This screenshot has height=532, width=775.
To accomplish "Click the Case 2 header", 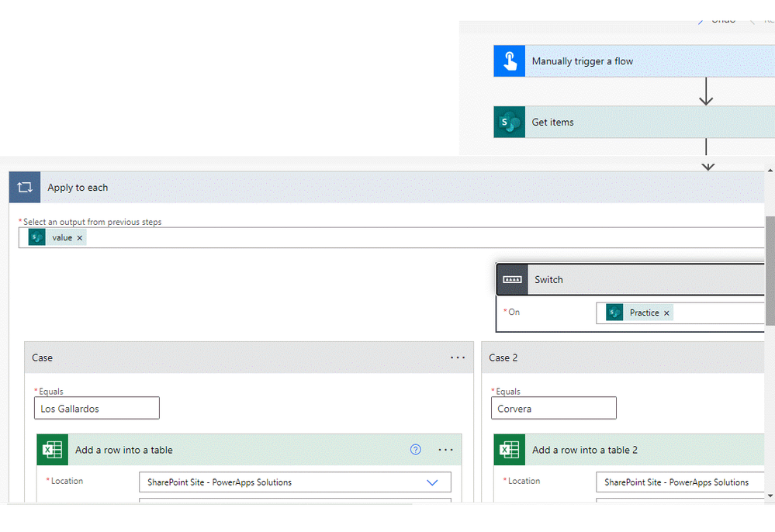I will pos(623,358).
